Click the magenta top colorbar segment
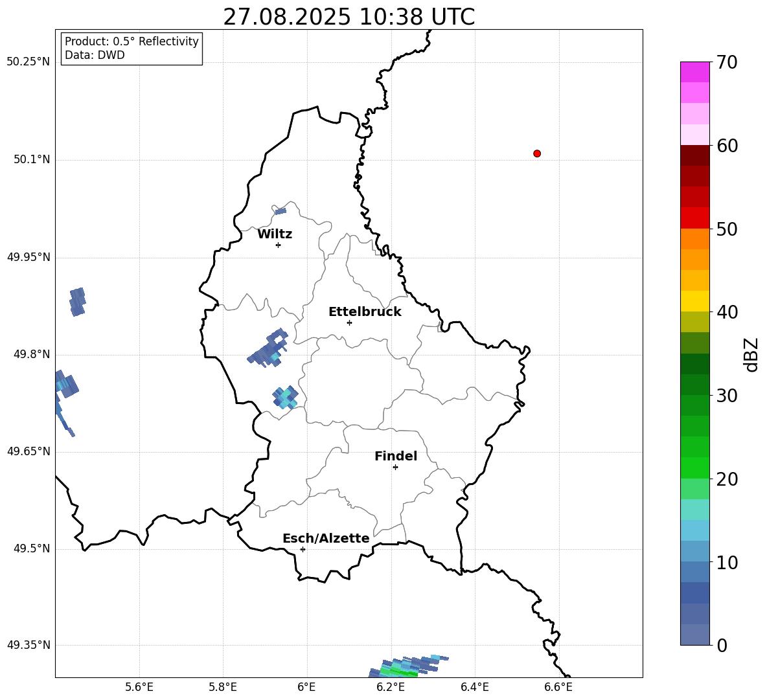The width and height of the screenshot is (767, 700). (x=695, y=73)
